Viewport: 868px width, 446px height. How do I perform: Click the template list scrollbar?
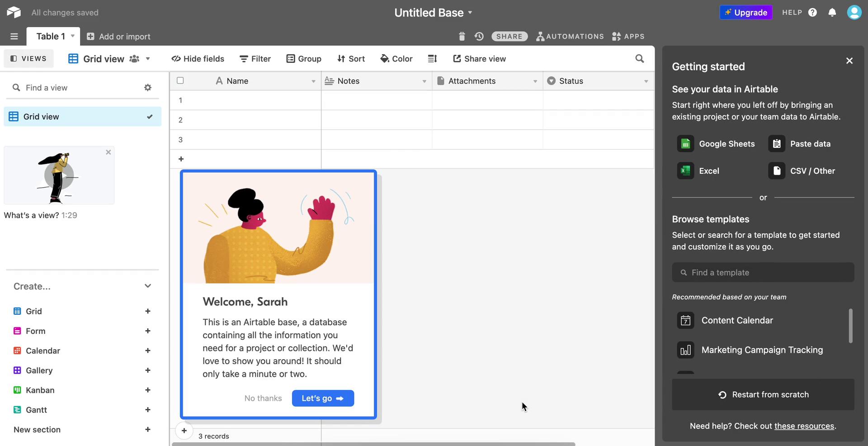tap(850, 326)
